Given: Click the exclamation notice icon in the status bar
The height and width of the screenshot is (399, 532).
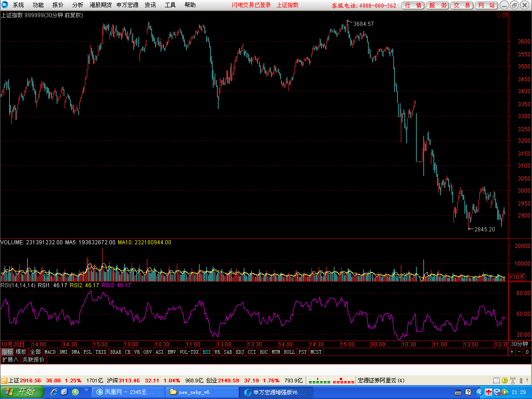Looking at the screenshot, I should pyautogui.click(x=528, y=381).
